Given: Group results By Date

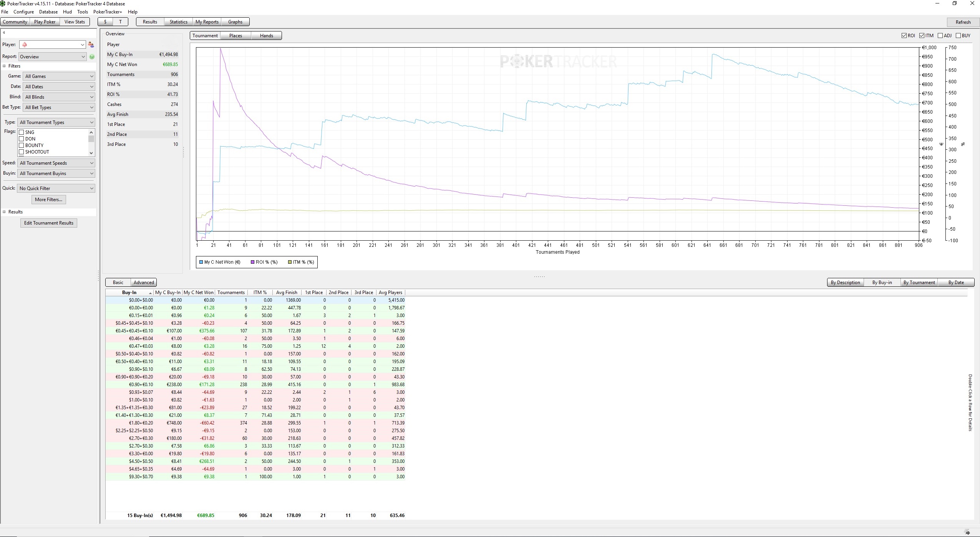Looking at the screenshot, I should tap(956, 283).
